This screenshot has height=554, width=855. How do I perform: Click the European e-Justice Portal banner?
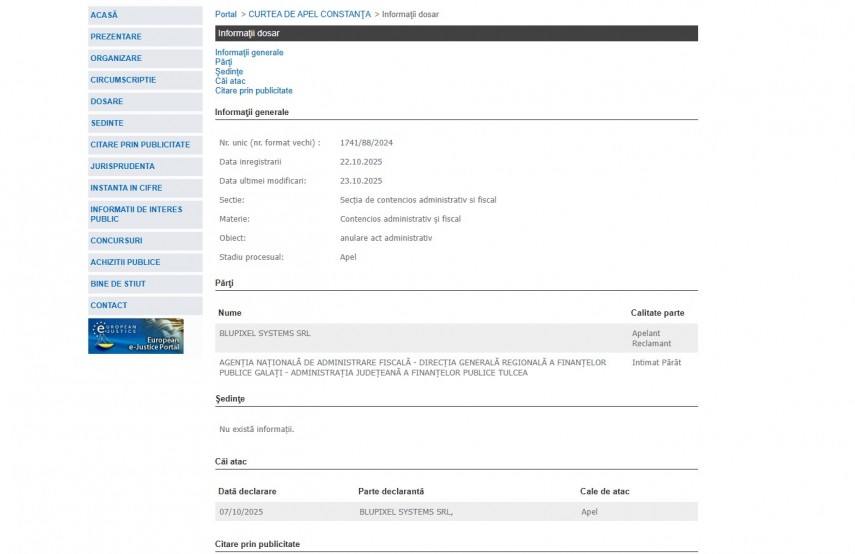tap(136, 336)
